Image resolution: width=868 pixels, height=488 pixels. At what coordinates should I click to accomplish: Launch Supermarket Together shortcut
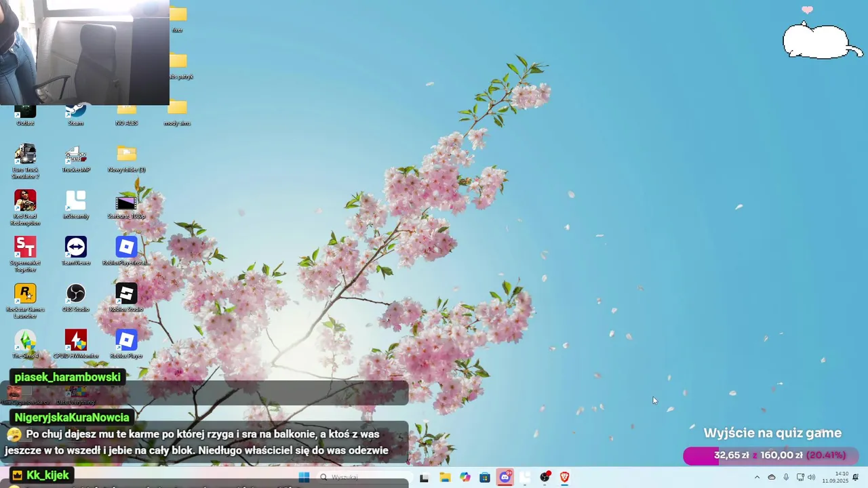click(25, 254)
